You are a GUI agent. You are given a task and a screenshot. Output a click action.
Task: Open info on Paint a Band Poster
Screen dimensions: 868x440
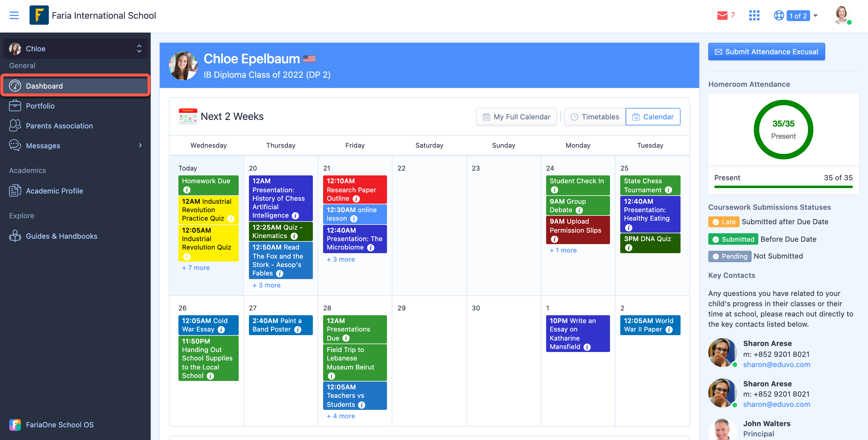(x=297, y=329)
